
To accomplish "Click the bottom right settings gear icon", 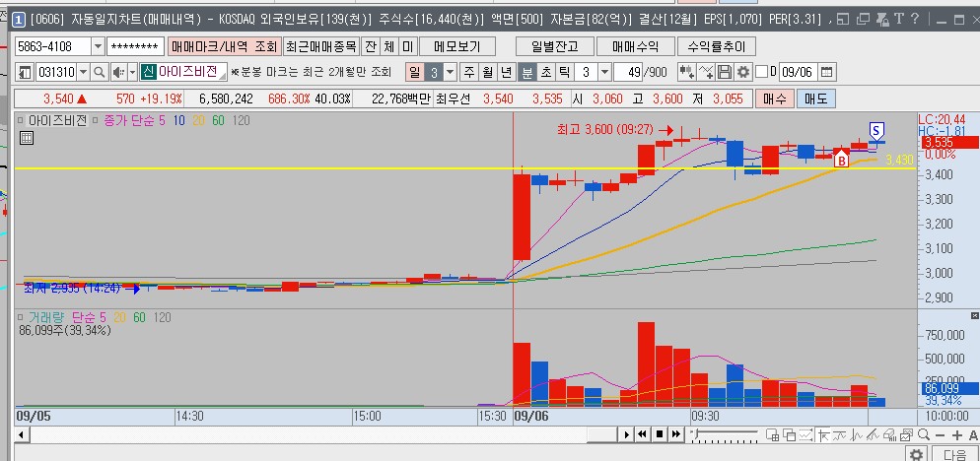I will click(x=916, y=454).
